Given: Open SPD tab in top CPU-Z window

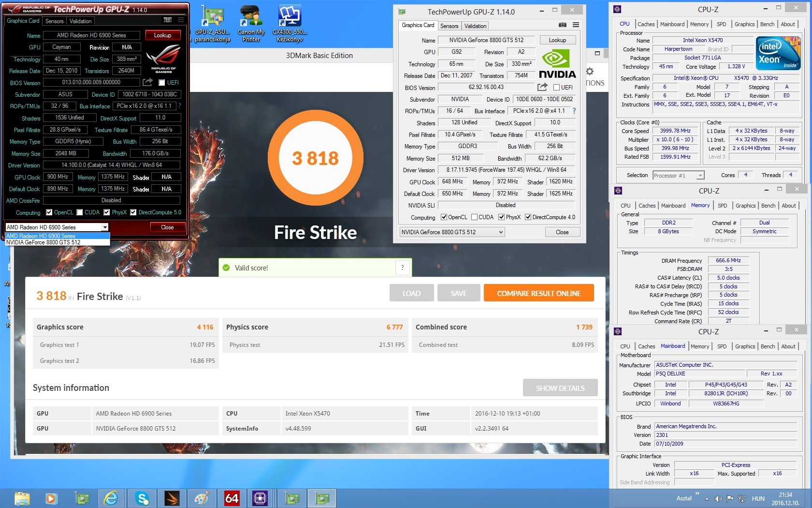Looking at the screenshot, I should coord(721,24).
